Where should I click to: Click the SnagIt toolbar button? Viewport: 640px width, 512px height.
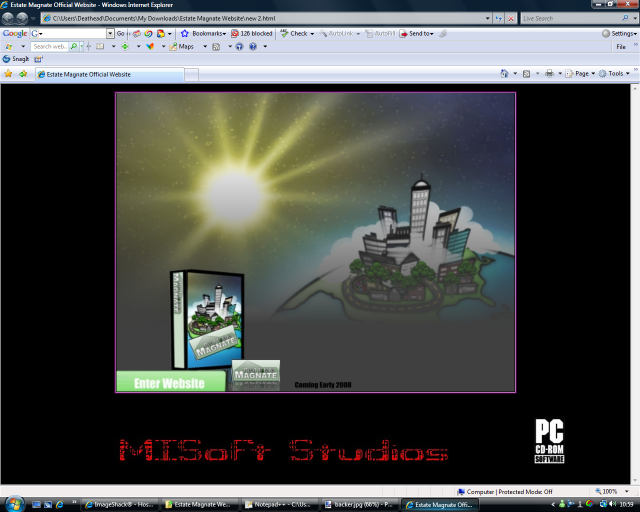pyautogui.click(x=16, y=59)
